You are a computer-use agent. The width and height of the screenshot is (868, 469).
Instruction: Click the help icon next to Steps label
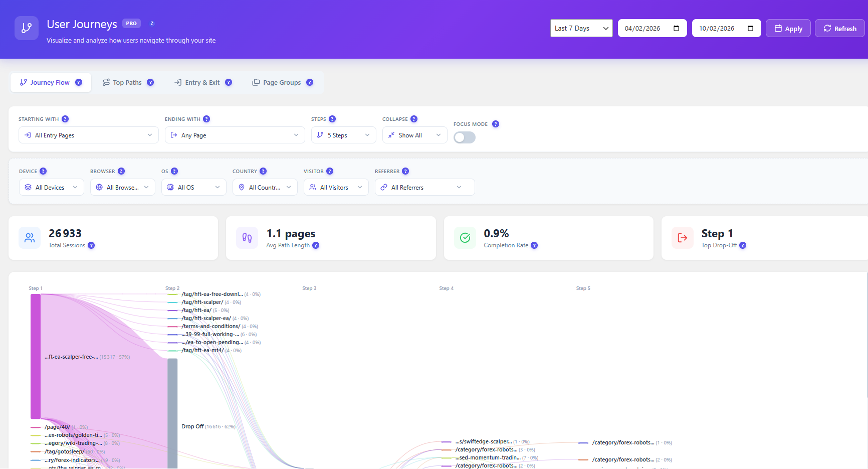tap(333, 119)
